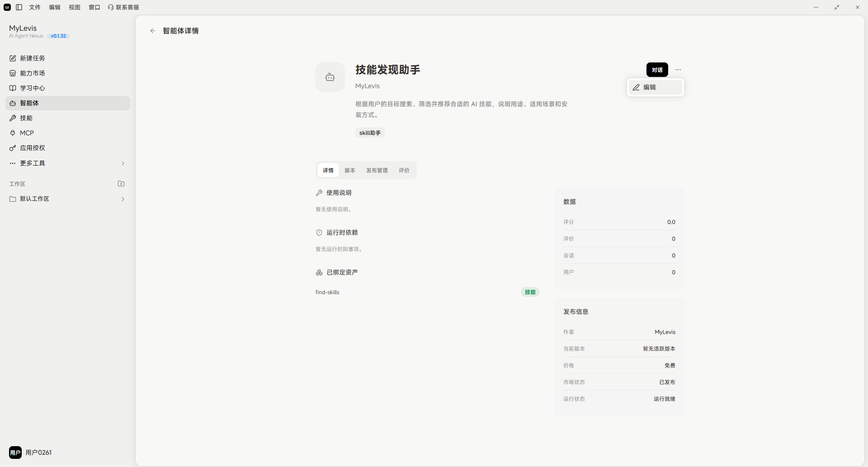Click the MyLevis app logo icon

tap(7, 7)
